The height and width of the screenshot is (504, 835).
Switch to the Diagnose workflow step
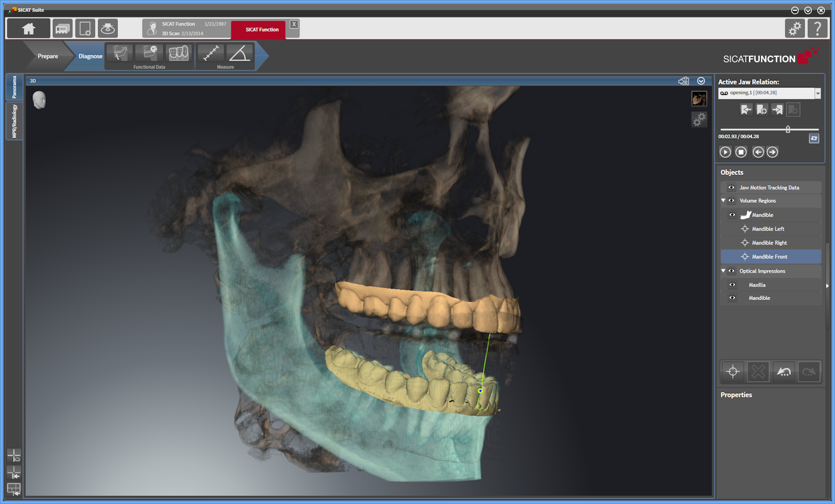click(x=90, y=56)
